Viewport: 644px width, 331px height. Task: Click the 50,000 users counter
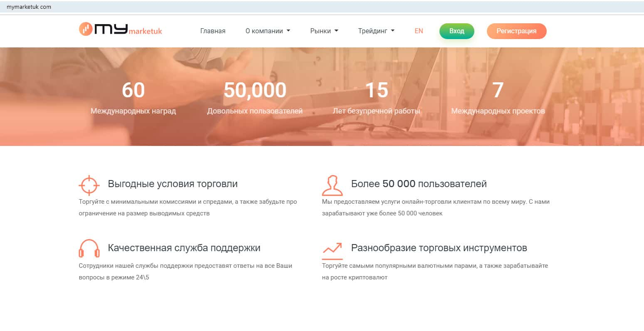(x=255, y=90)
